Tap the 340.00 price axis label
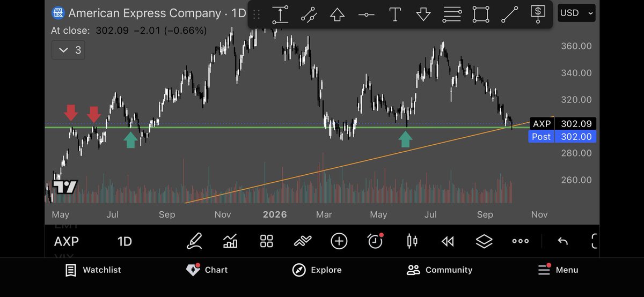 pyautogui.click(x=577, y=73)
